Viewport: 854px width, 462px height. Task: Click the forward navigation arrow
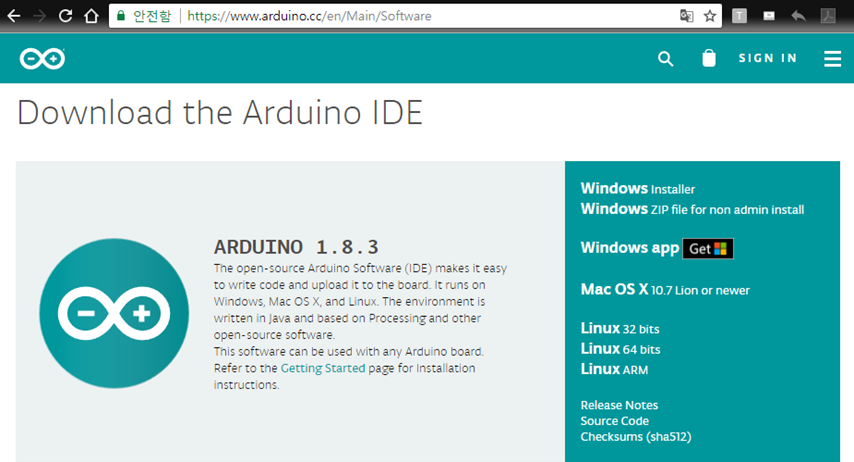tap(40, 16)
